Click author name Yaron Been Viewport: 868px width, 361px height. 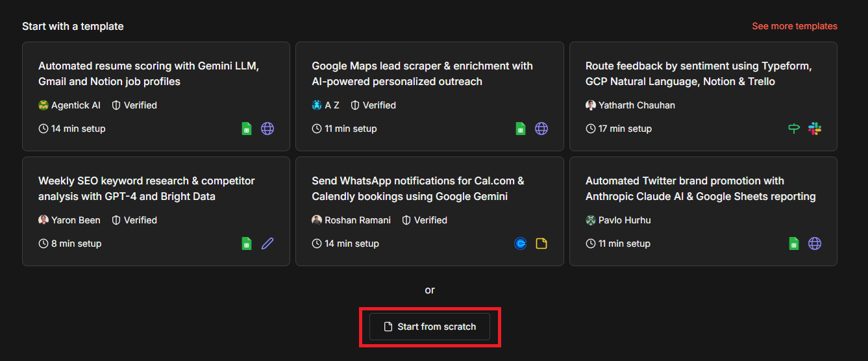76,220
